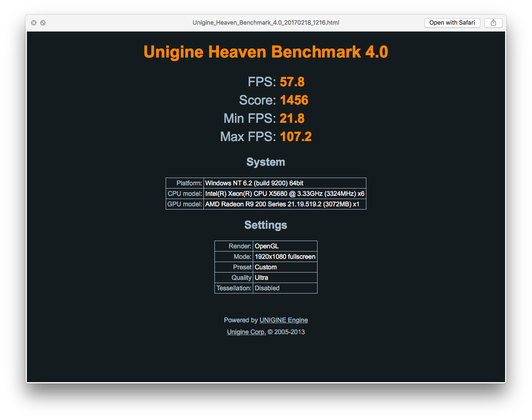Click the Settings section heading

266,225
